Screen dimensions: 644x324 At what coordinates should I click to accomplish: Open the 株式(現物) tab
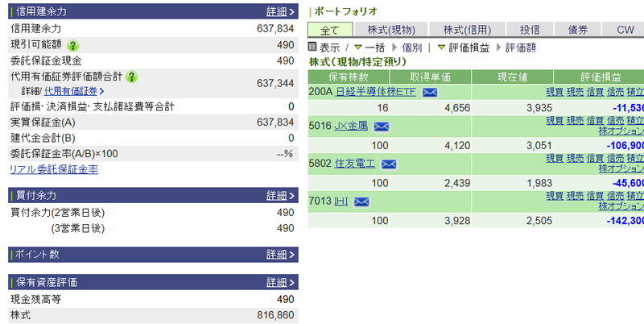391,30
